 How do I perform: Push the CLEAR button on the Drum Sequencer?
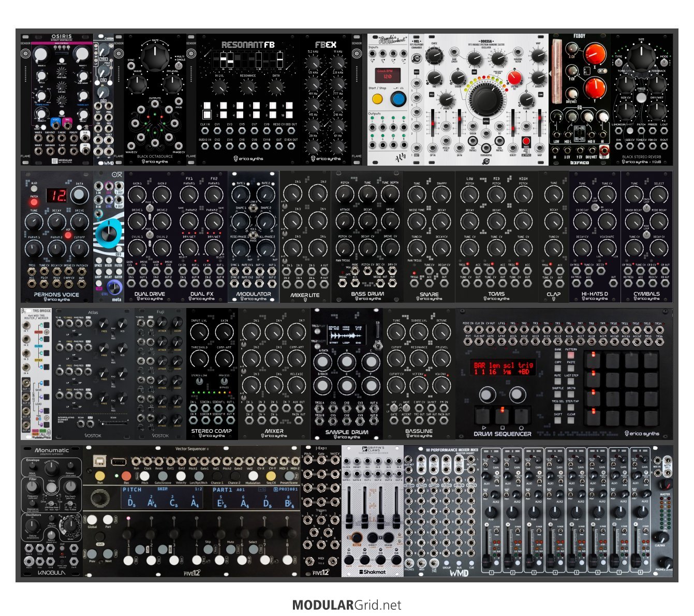[570, 420]
